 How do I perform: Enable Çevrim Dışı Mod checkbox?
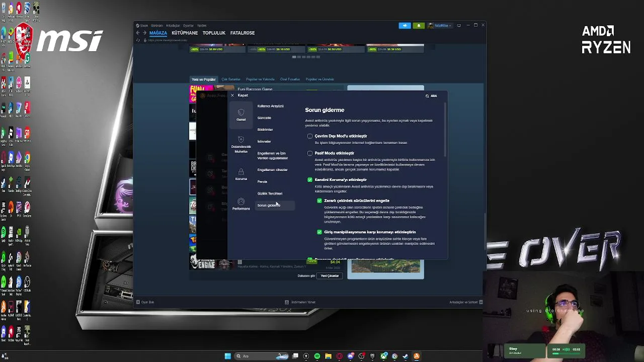(310, 136)
